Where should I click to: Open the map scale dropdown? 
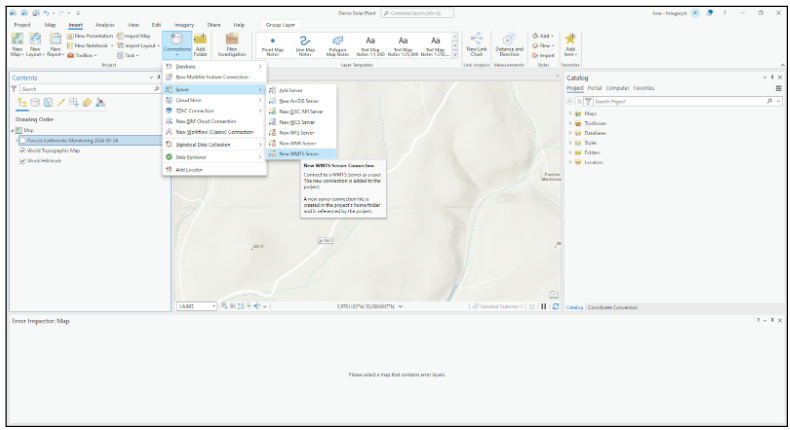(214, 306)
